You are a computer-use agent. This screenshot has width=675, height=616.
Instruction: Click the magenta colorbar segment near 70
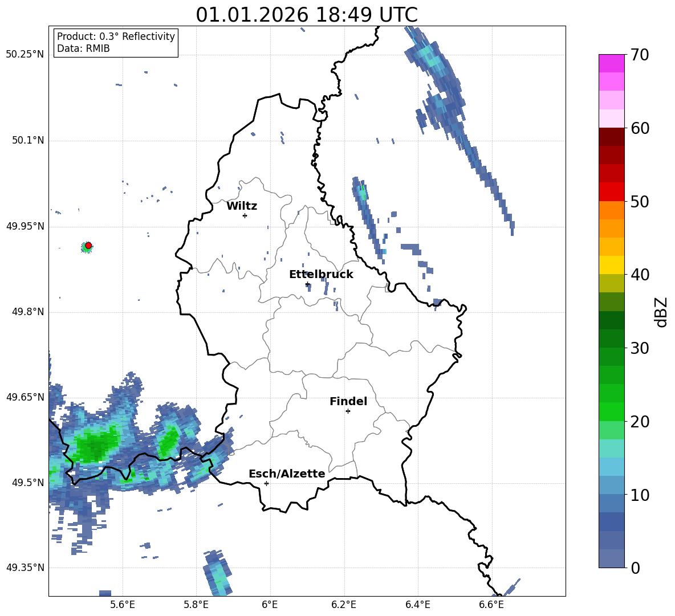coord(612,64)
